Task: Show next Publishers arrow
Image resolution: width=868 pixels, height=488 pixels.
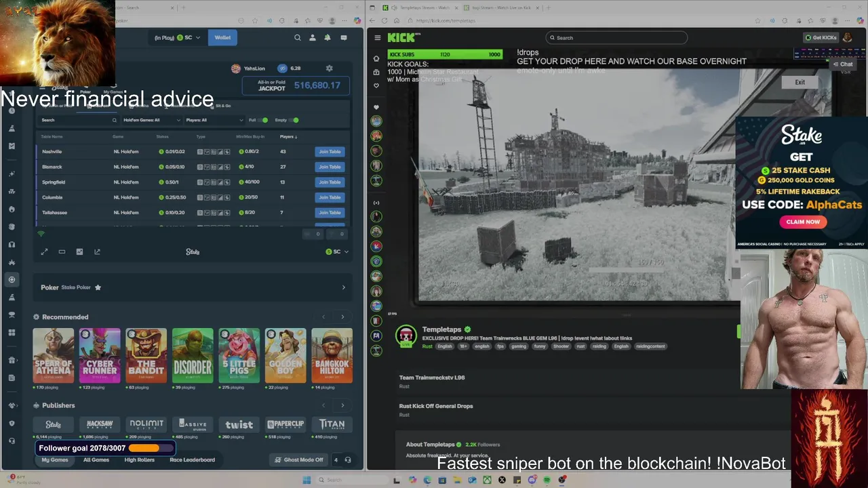Action: 342,405
